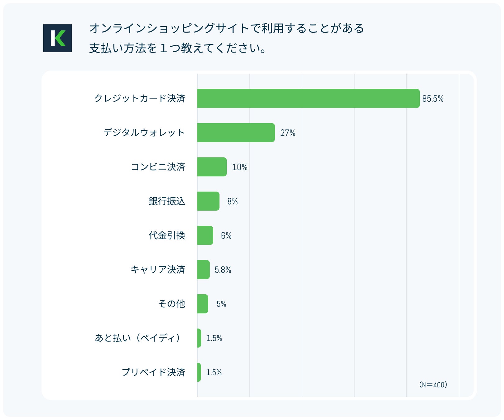Click the プリペイド決済 bar
504x420 pixels.
pyautogui.click(x=199, y=372)
